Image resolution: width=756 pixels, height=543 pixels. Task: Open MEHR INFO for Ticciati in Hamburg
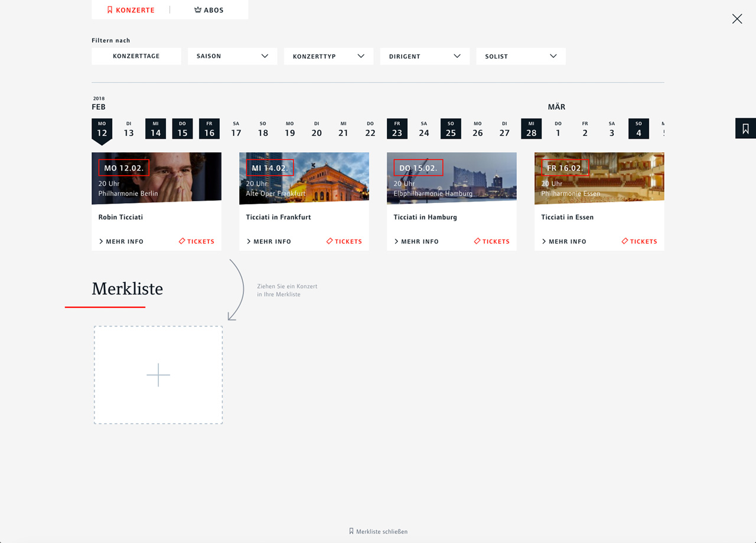pos(416,241)
